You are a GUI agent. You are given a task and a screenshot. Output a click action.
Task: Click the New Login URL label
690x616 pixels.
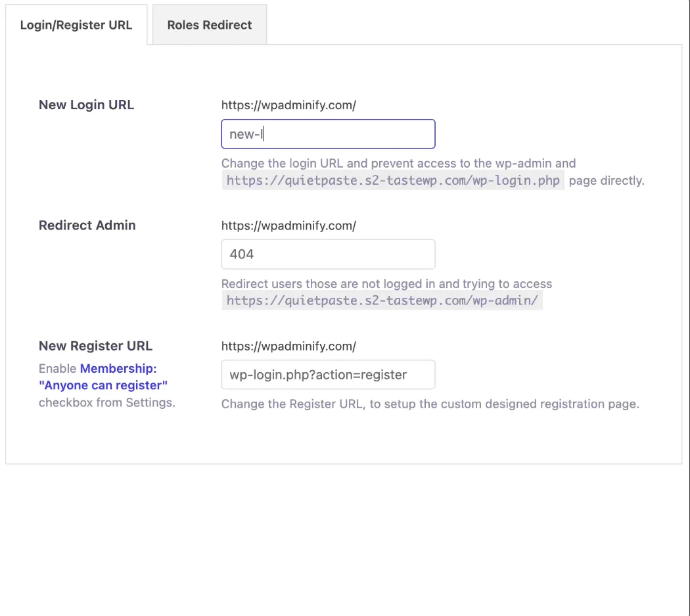coord(86,105)
